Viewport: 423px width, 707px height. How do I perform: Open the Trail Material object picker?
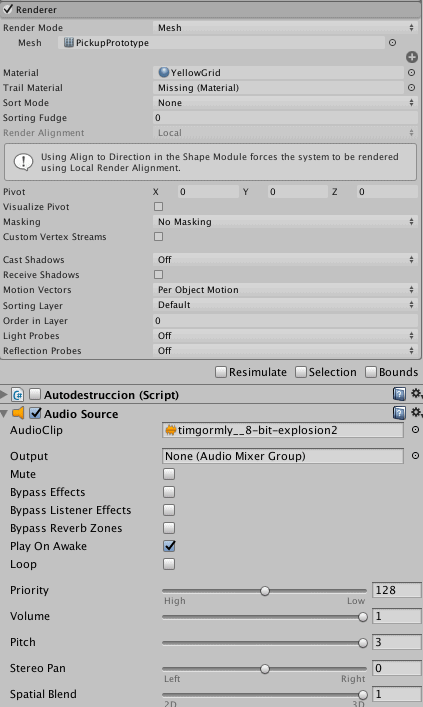(x=411, y=87)
